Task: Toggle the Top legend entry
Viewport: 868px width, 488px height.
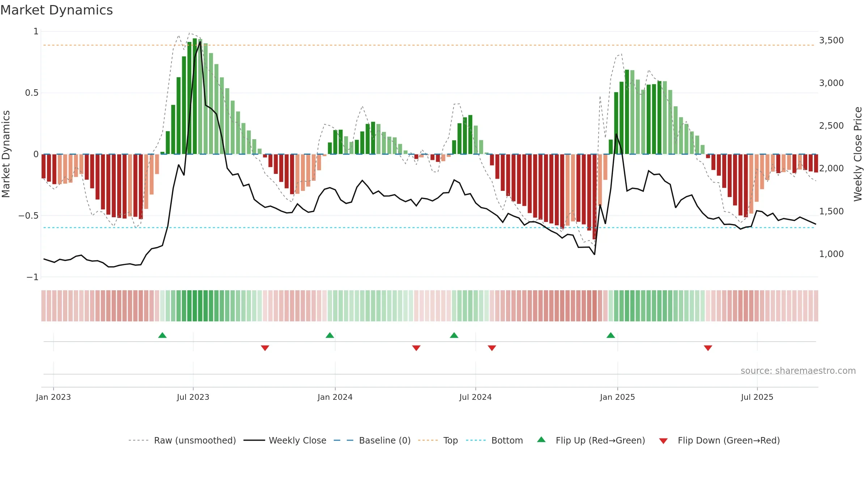Action: [x=438, y=440]
